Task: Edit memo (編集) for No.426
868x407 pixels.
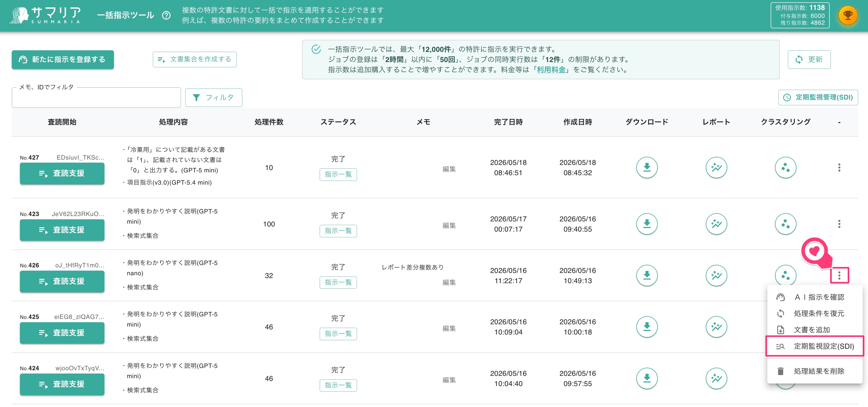Action: (449, 282)
